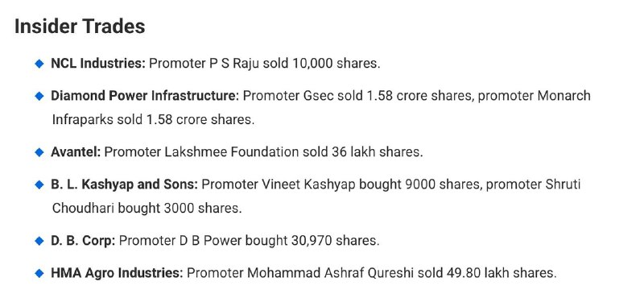Click the line 'Infraparks sold 1.58 crore shares'
Screen dimensions: 644x294
coord(151,120)
